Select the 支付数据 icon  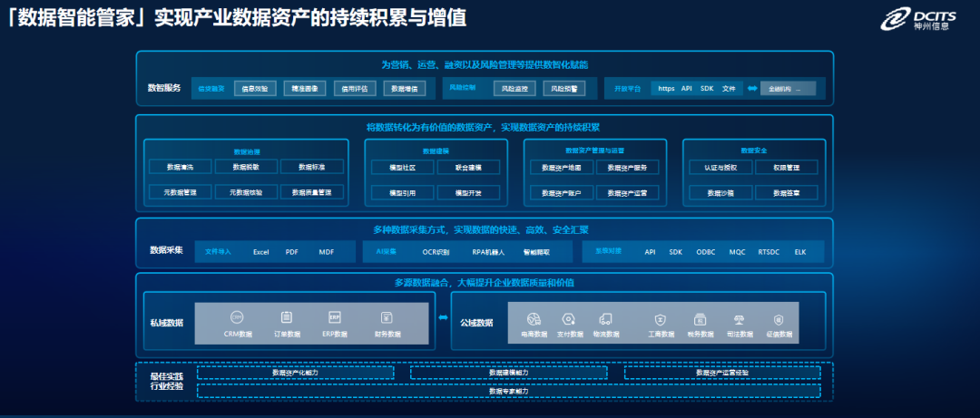pyautogui.click(x=568, y=318)
